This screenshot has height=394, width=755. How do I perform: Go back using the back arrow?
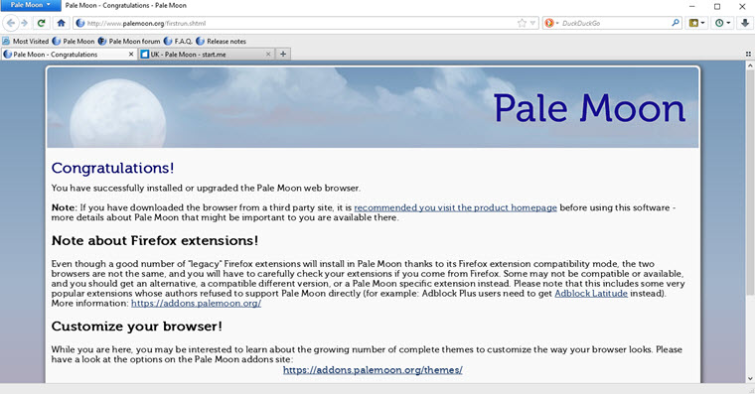[11, 23]
